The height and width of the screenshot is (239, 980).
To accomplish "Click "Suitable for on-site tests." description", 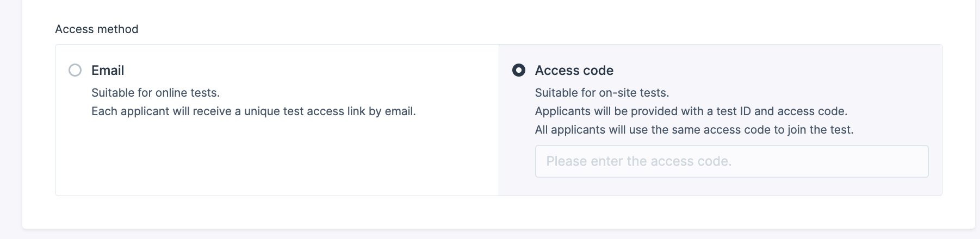I will (x=602, y=93).
